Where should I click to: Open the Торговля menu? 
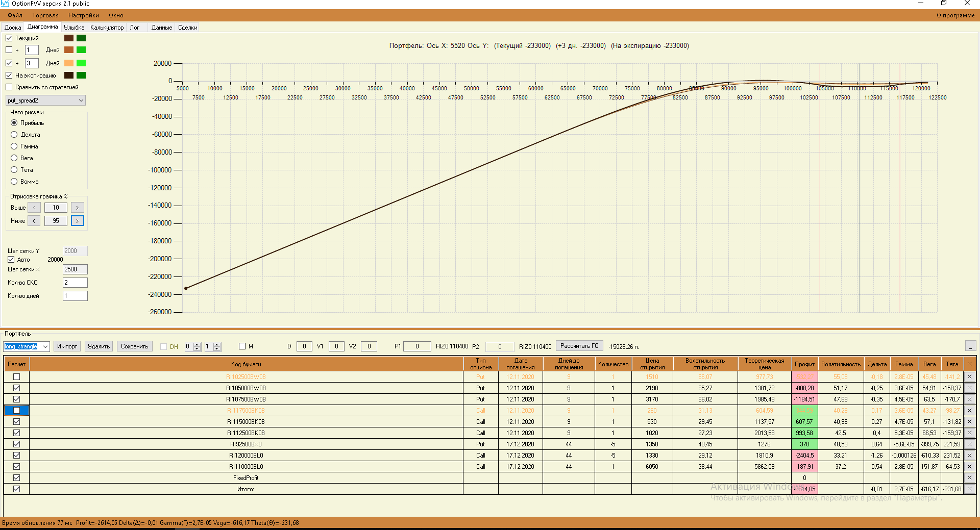coord(45,15)
